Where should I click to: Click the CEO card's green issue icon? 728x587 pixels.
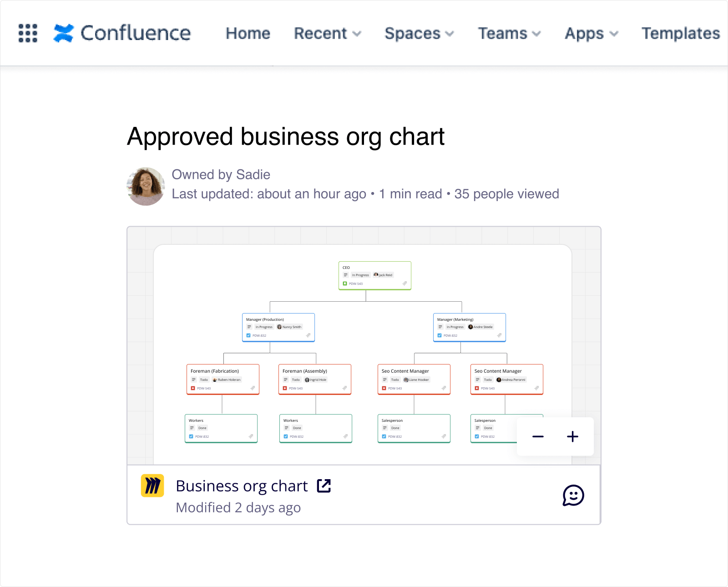point(345,283)
